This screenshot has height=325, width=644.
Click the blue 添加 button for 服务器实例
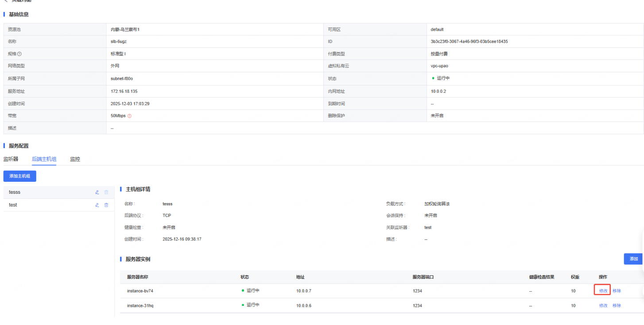pyautogui.click(x=634, y=259)
